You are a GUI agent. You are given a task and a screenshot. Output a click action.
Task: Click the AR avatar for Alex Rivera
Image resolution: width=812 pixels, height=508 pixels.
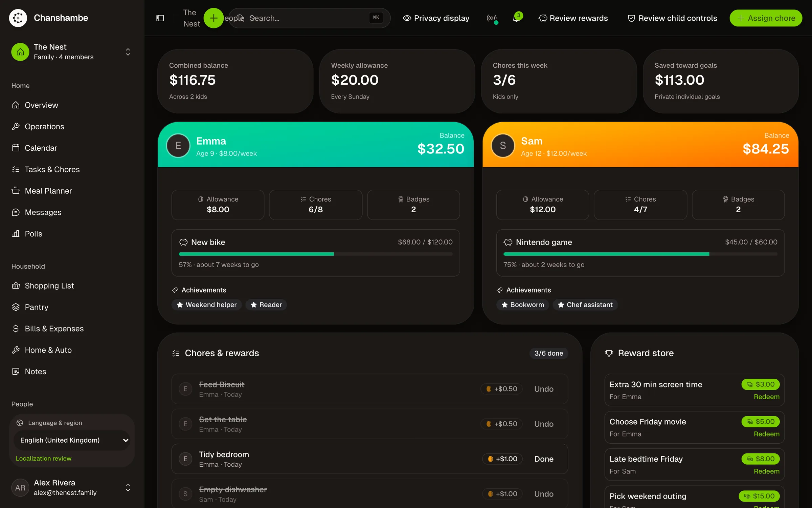pos(20,488)
